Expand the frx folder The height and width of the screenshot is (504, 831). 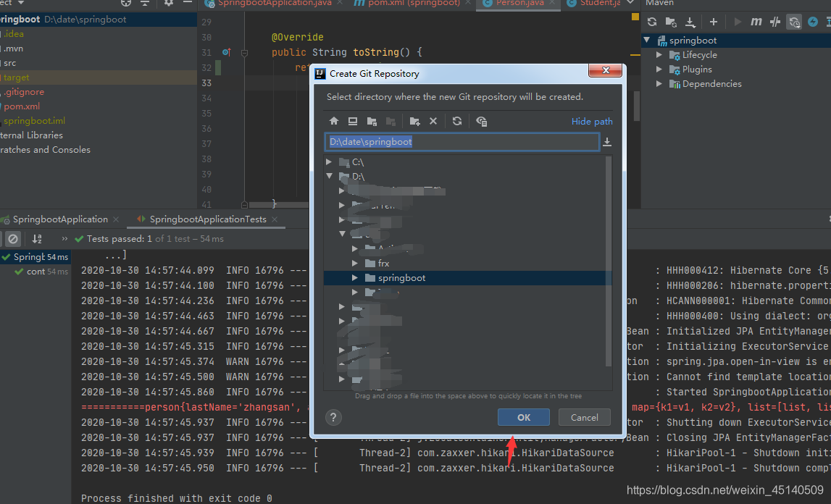pos(355,263)
